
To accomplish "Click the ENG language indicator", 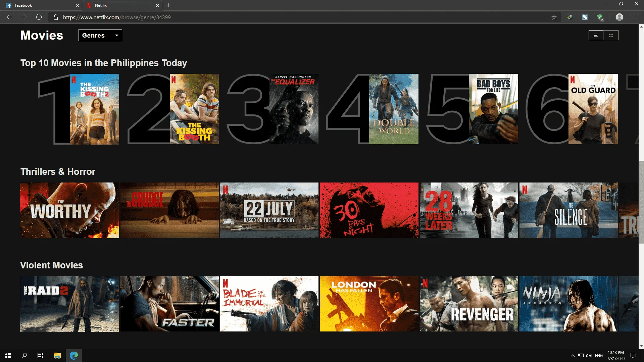I will 599,356.
